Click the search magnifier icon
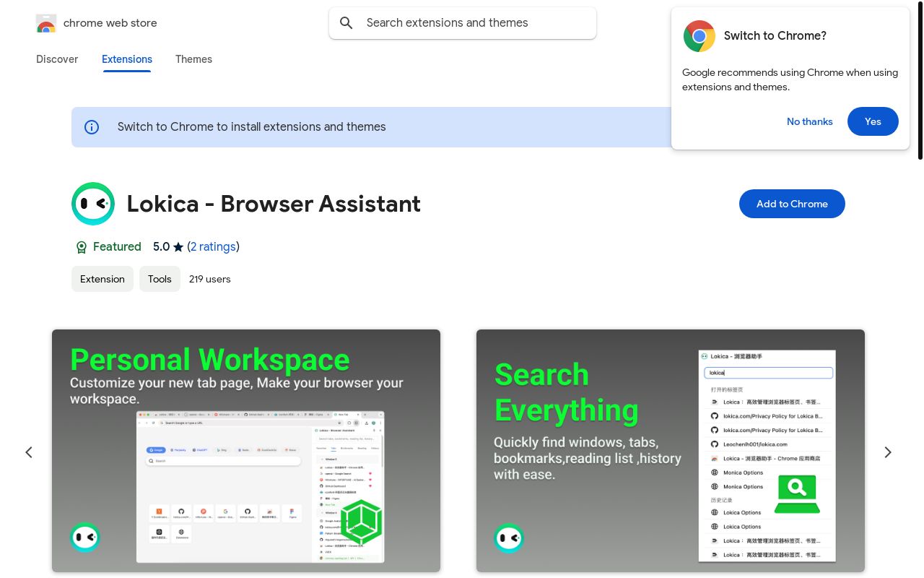The height and width of the screenshot is (578, 924). [x=346, y=23]
